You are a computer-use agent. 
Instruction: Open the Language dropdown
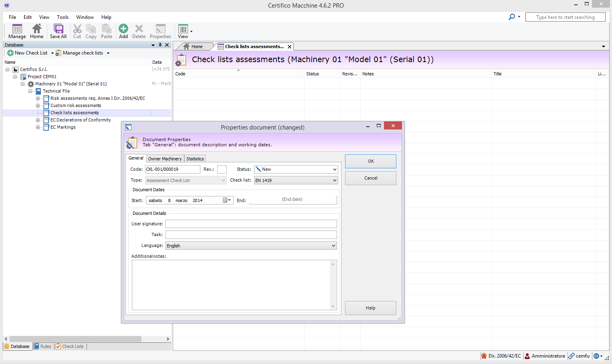tap(251, 246)
